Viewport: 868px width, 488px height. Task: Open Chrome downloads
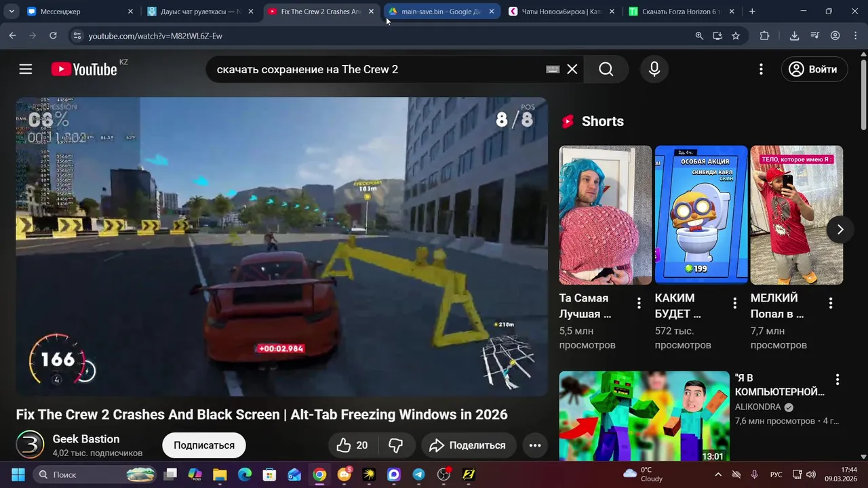point(794,36)
